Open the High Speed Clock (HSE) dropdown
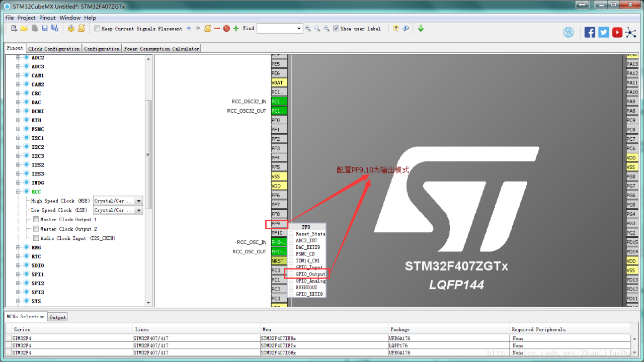 [139, 201]
